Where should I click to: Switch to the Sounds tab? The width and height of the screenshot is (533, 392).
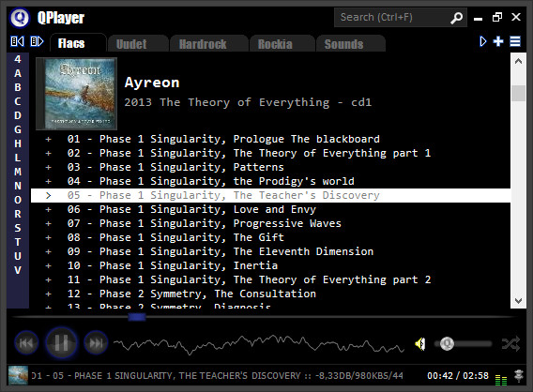click(350, 44)
